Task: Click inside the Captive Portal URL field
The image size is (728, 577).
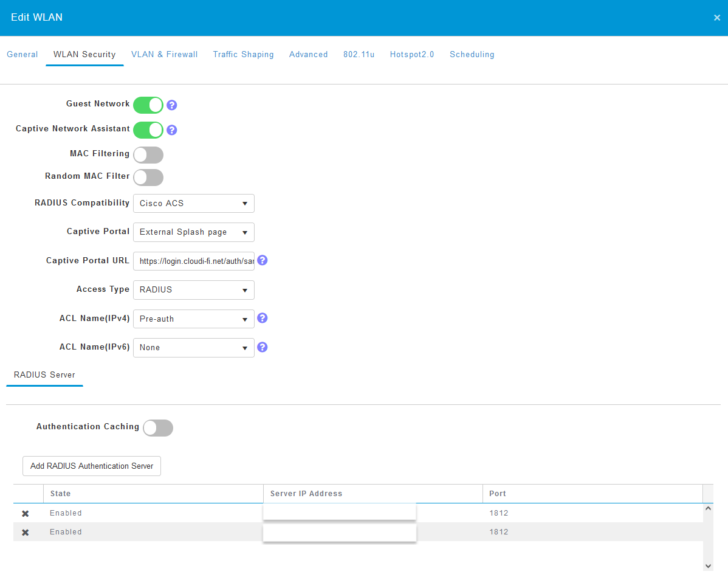Action: [x=193, y=261]
